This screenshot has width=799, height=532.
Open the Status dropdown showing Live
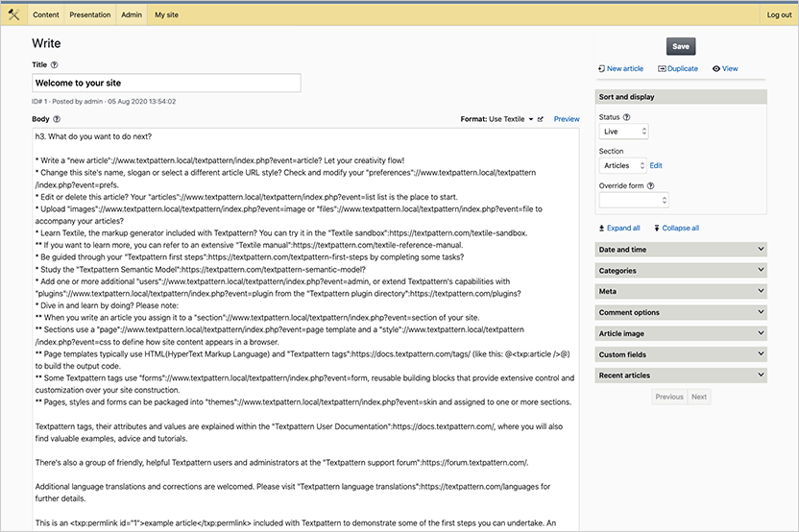(623, 132)
